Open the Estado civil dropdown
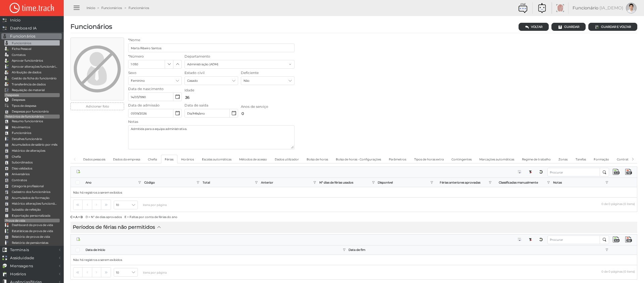Image resolution: width=644 pixels, height=283 pixels. (211, 81)
